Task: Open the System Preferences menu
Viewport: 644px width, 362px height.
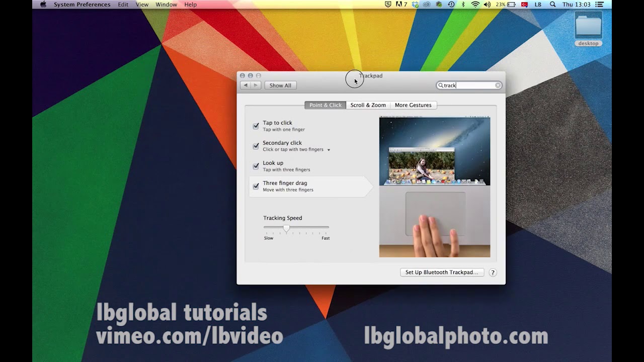Action: [82, 5]
